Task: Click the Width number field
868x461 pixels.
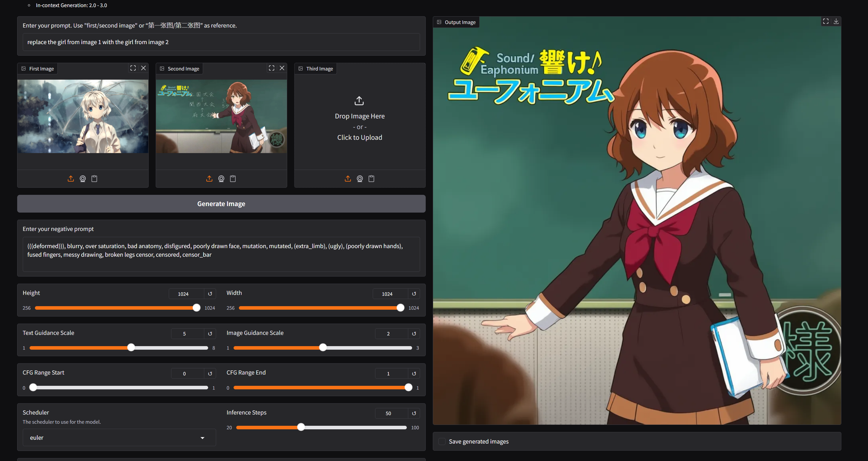Action: 390,294
